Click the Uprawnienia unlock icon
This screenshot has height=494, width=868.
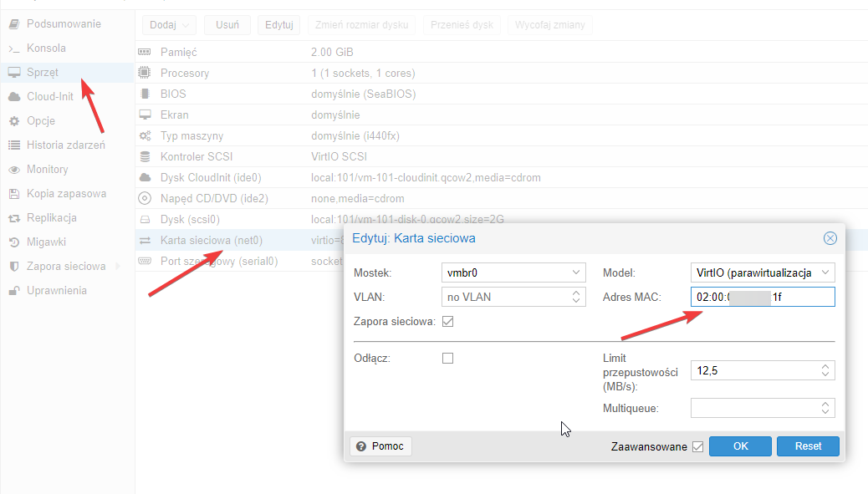point(13,291)
